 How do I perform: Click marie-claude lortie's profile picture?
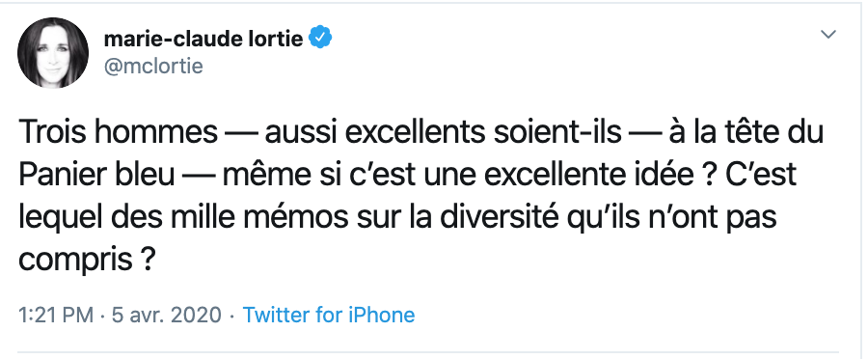pos(53,53)
